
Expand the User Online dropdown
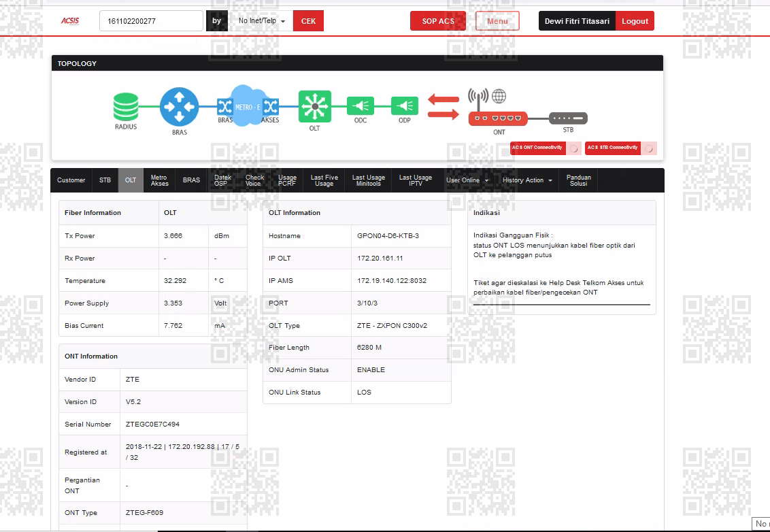(x=467, y=180)
